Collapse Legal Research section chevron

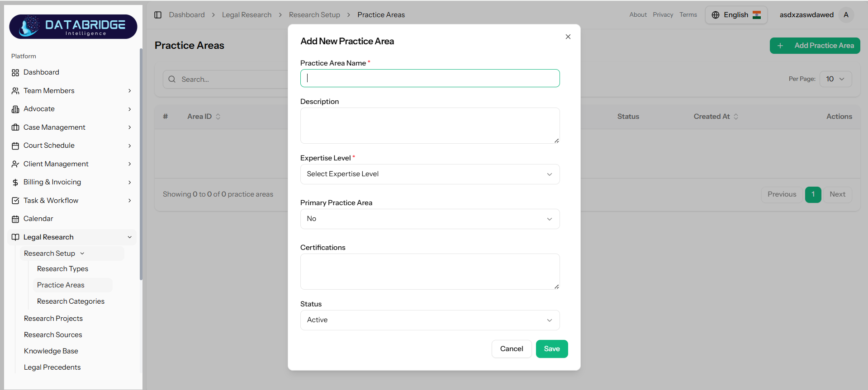tap(130, 237)
